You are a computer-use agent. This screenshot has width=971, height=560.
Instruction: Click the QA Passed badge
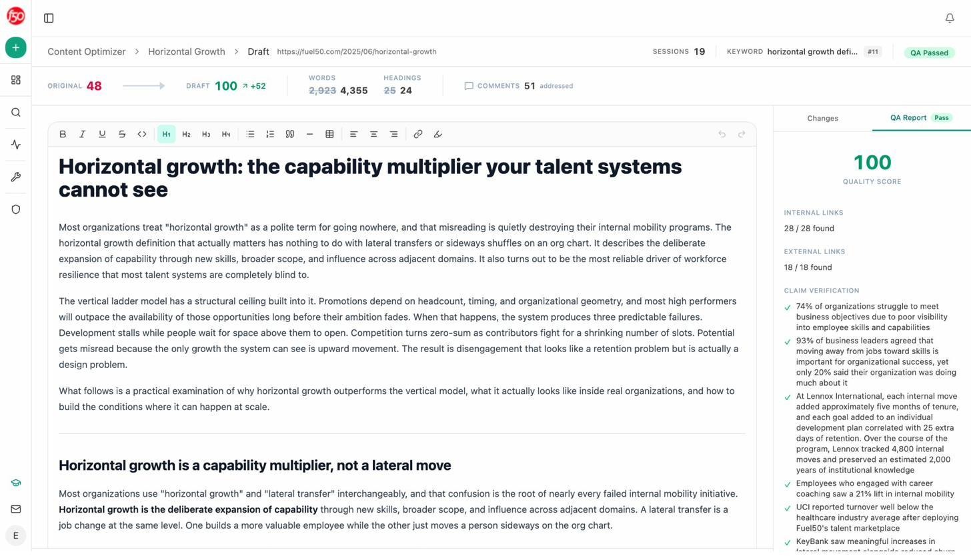(x=930, y=53)
